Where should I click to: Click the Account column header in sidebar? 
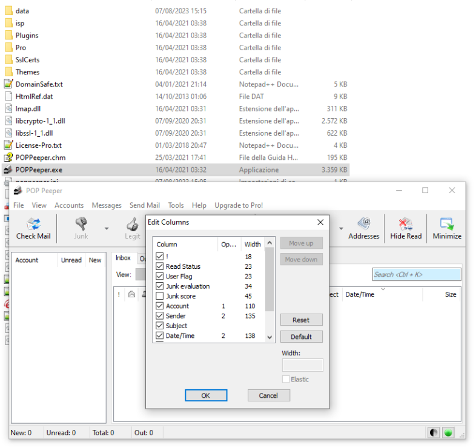[35, 260]
